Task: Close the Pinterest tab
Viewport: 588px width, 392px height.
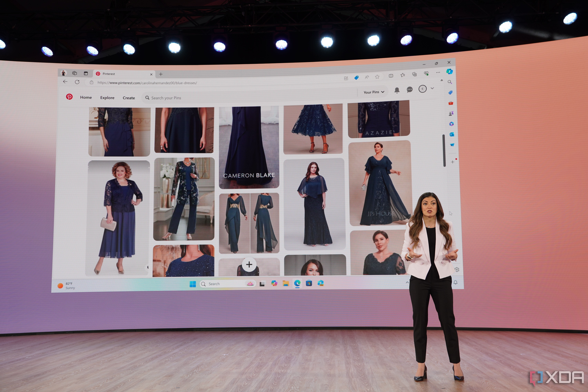Action: click(x=151, y=74)
